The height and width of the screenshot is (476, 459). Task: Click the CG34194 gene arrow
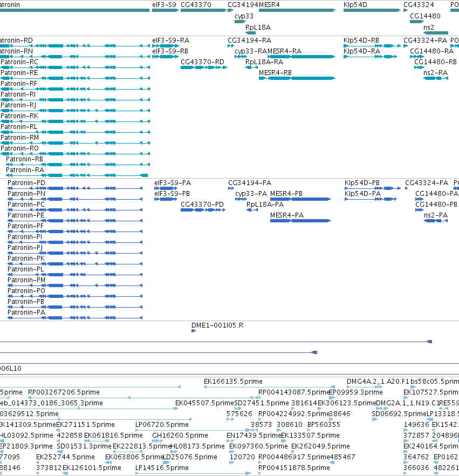click(230, 10)
